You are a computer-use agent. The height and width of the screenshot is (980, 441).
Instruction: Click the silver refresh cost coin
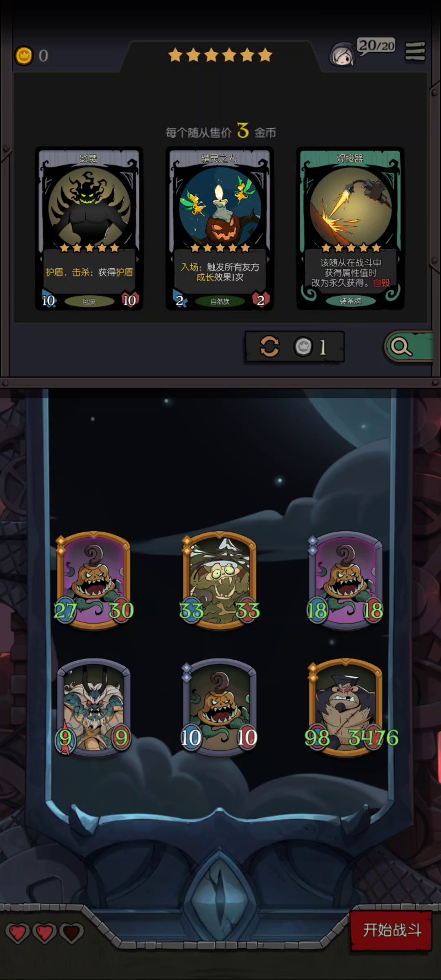coord(303,347)
